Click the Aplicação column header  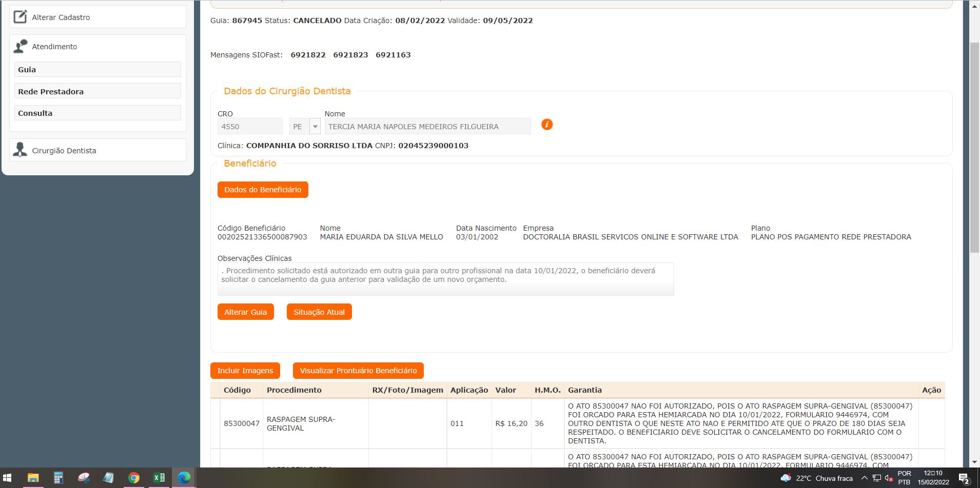(469, 390)
